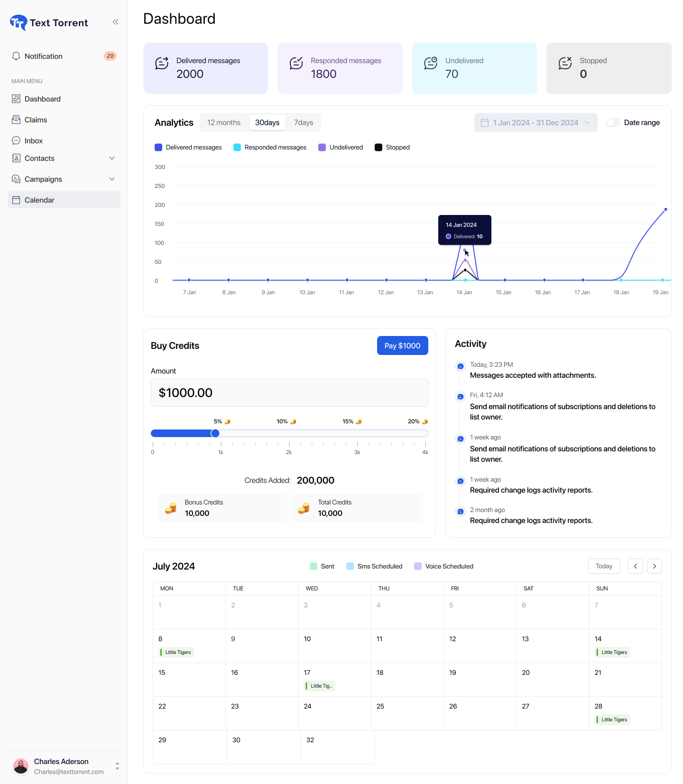
Task: Click the Calendar icon in sidebar
Action: (x=16, y=200)
